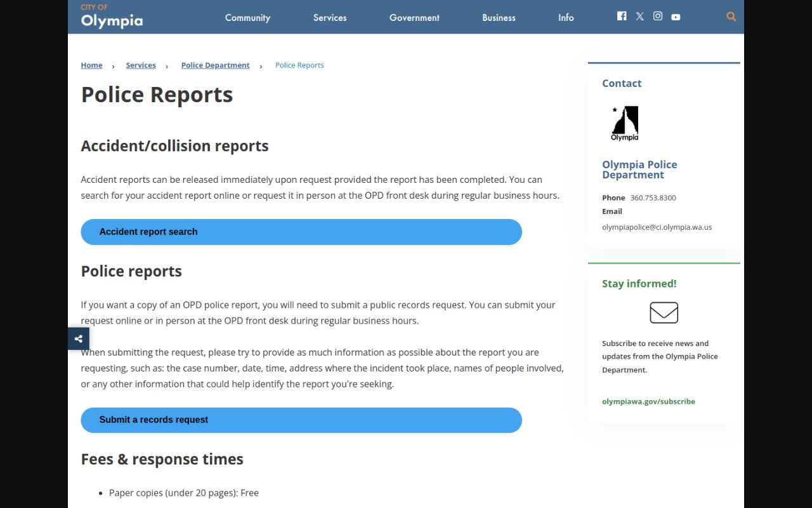Click the Accident report search button
The width and height of the screenshot is (812, 508).
click(x=301, y=232)
